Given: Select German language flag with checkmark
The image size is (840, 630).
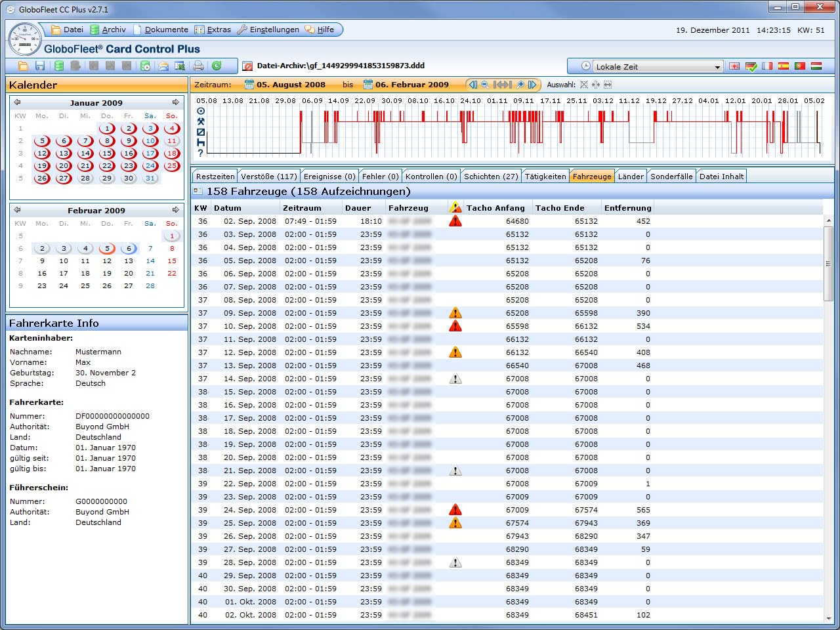Looking at the screenshot, I should pos(751,66).
